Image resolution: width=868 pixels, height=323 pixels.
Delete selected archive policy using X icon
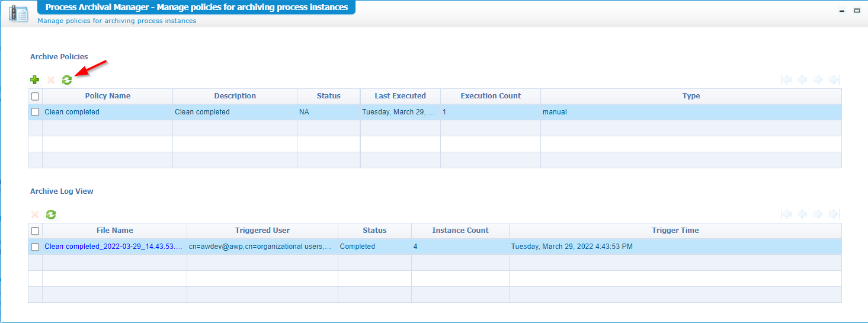coord(51,80)
